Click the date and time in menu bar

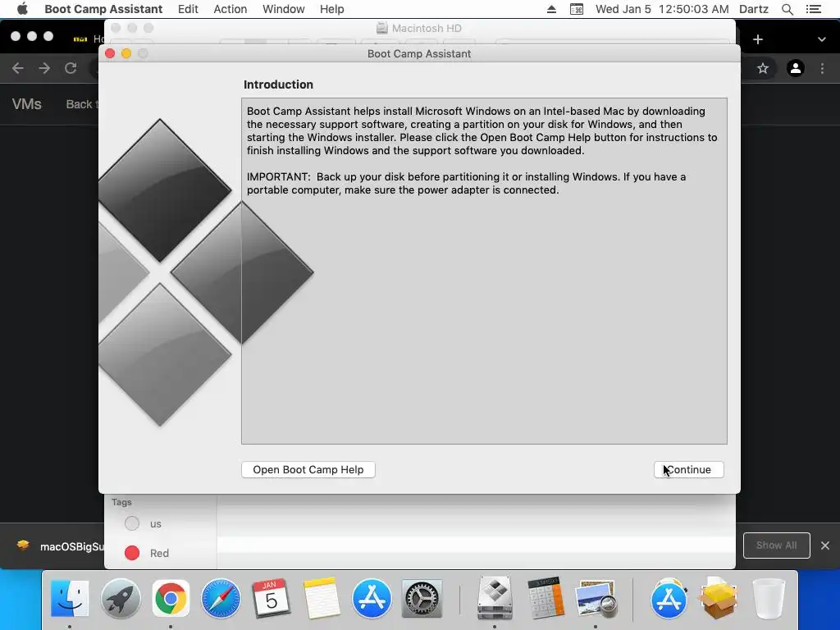point(662,9)
